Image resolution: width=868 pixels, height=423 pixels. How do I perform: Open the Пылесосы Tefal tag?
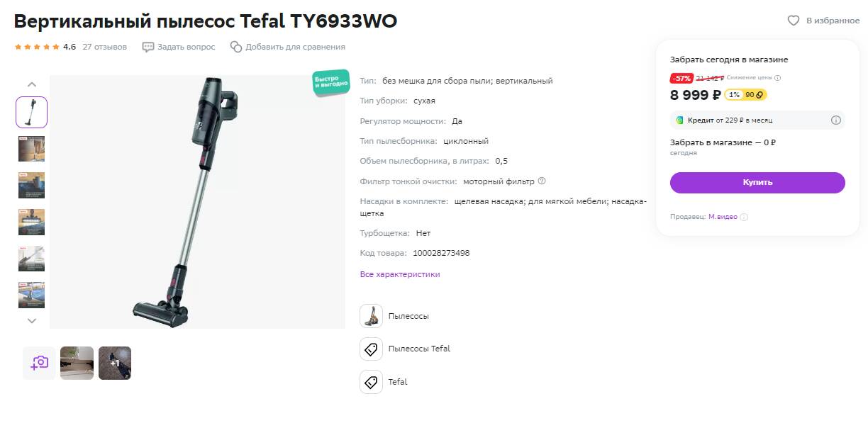pos(419,349)
